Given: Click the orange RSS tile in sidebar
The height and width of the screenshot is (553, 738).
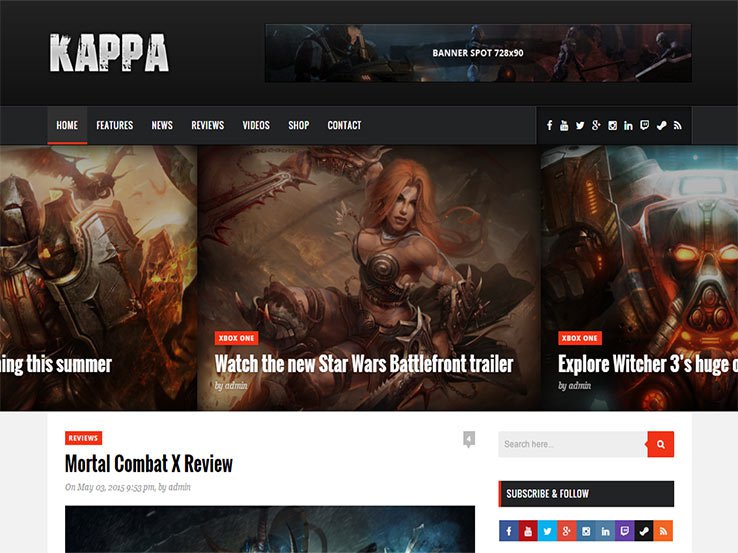Looking at the screenshot, I should coord(663,531).
